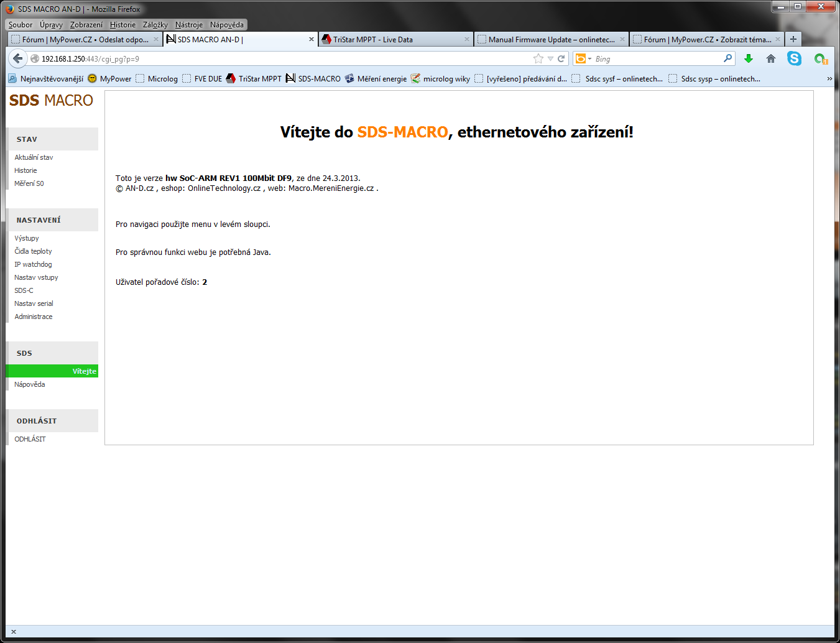Open Měření S0 sidebar link
Screen dimensions: 840x643
[x=29, y=183]
